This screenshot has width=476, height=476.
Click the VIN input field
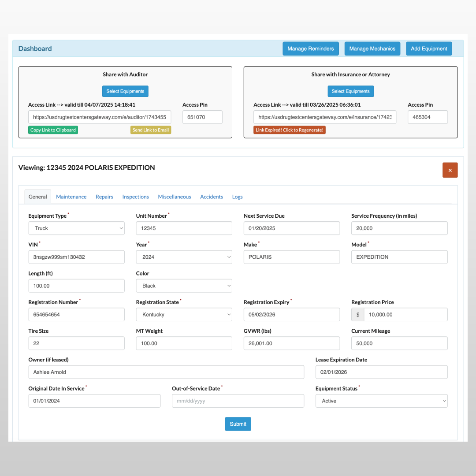76,257
